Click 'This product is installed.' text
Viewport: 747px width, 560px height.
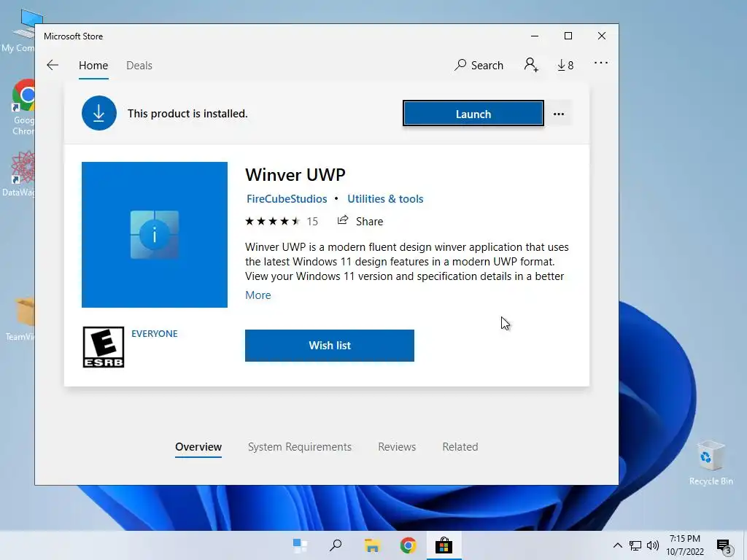[187, 114]
